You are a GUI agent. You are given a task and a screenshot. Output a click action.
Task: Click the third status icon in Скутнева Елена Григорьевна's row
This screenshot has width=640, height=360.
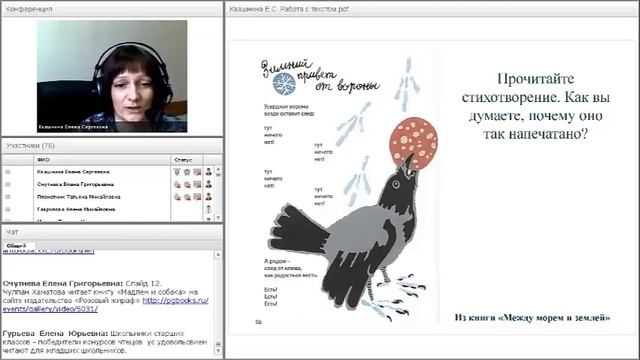coord(197,184)
